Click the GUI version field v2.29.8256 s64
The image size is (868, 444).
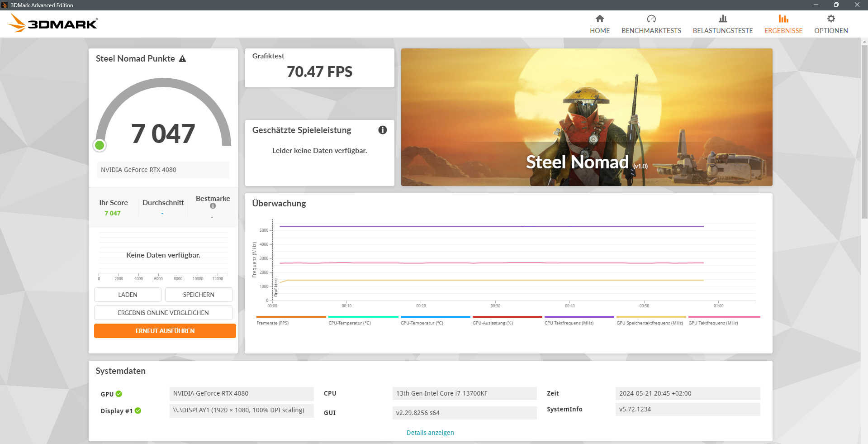click(465, 413)
